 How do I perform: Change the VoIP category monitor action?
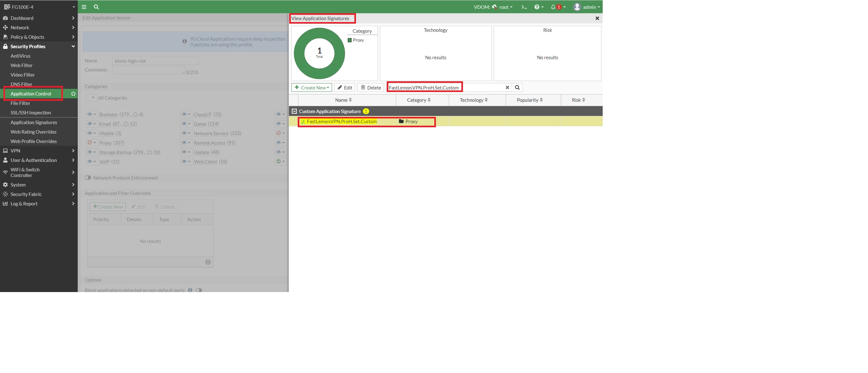click(x=92, y=162)
